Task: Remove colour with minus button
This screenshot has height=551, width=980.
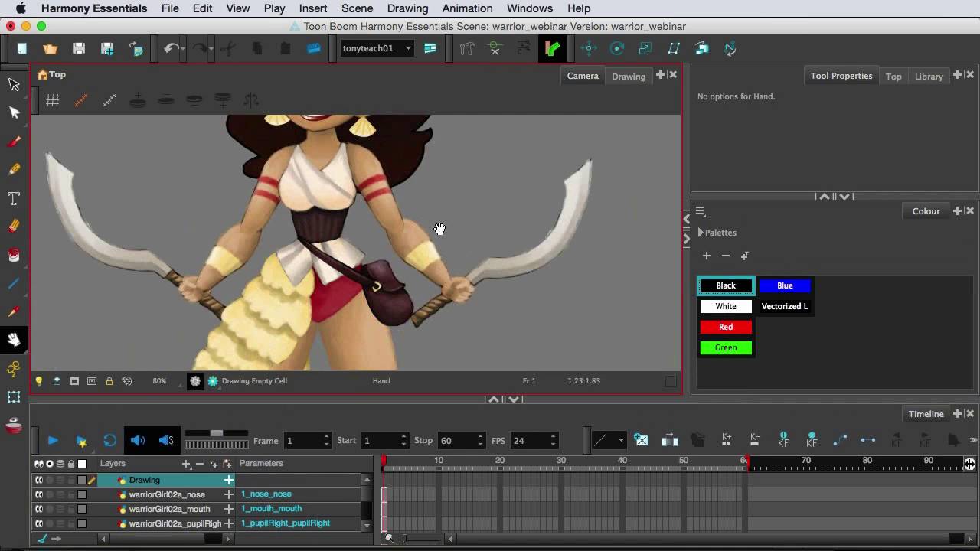Action: coord(726,256)
